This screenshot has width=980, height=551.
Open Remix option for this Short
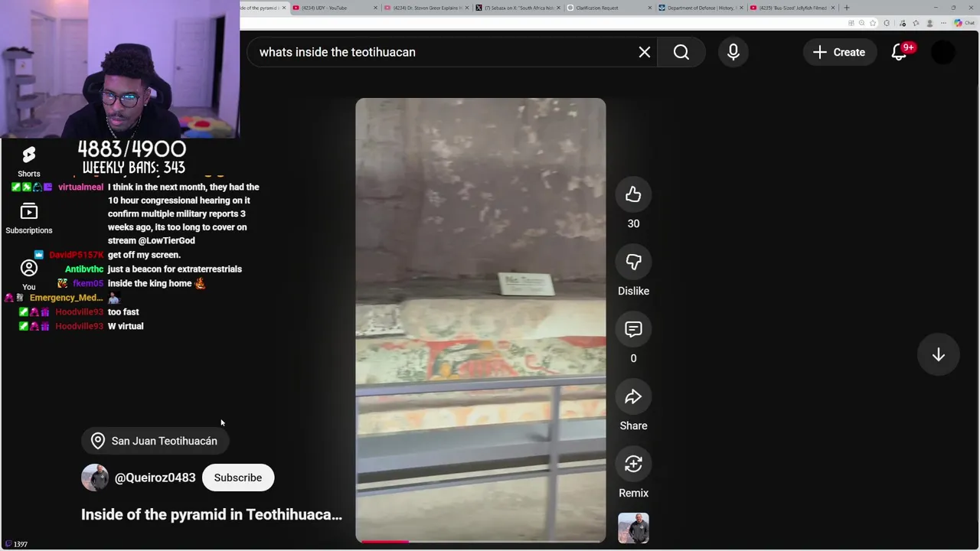pyautogui.click(x=633, y=464)
